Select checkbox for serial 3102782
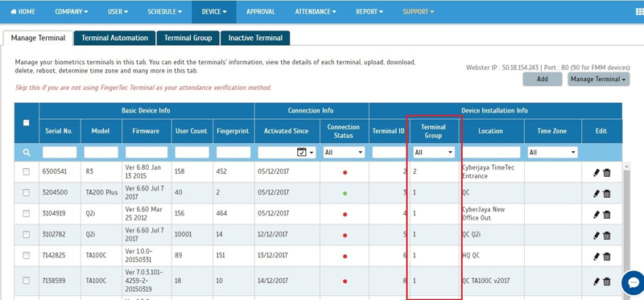The height and width of the screenshot is (300, 644). [x=27, y=234]
